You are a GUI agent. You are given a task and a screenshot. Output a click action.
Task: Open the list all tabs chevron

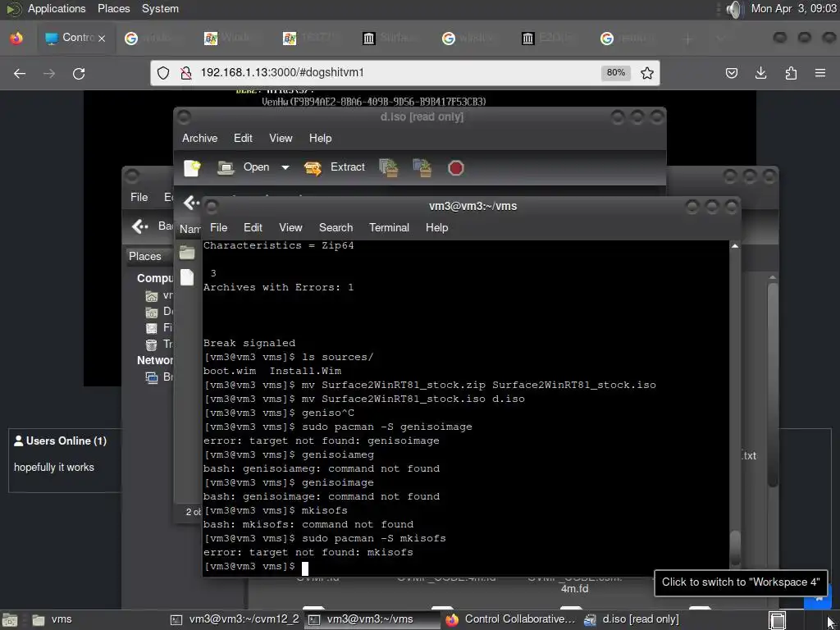click(721, 39)
